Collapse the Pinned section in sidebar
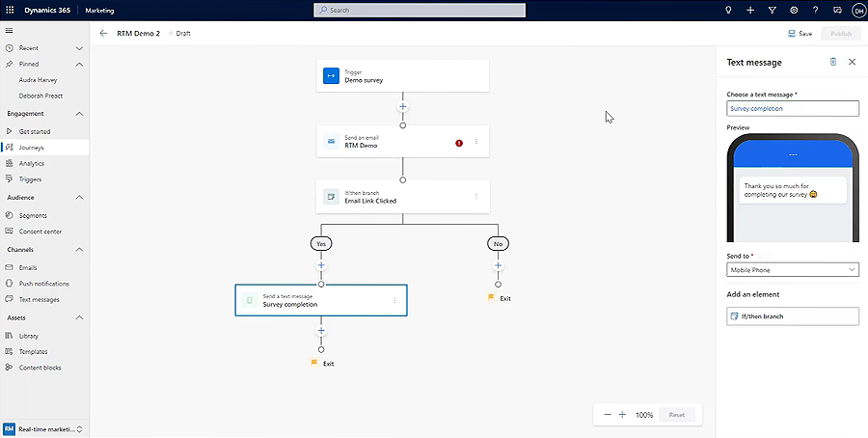 pyautogui.click(x=80, y=64)
